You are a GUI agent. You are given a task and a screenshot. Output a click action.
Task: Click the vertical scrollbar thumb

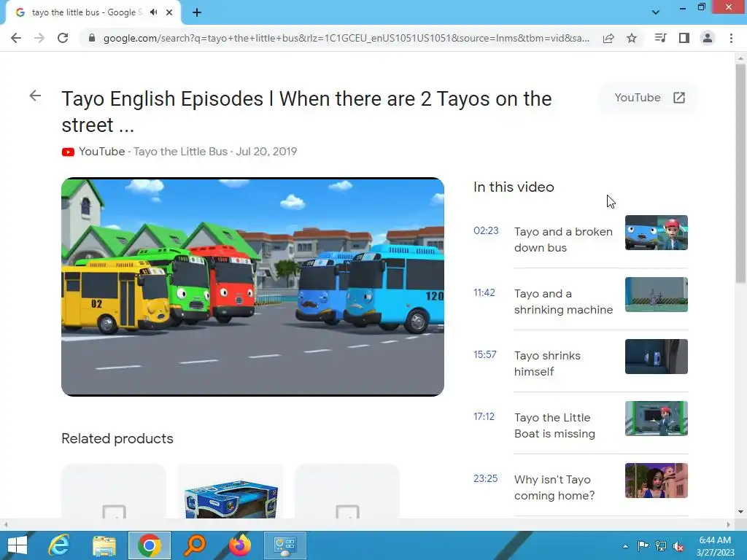(740, 172)
